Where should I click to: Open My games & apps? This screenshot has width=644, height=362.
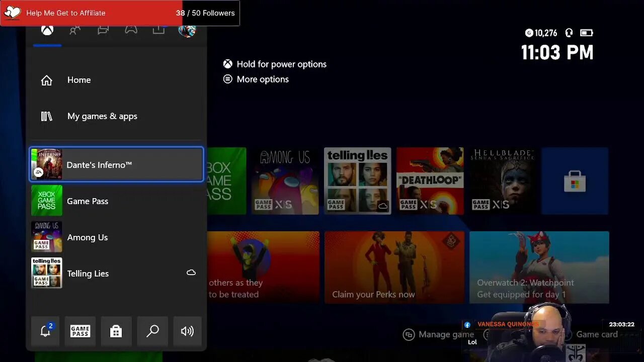pos(116,116)
